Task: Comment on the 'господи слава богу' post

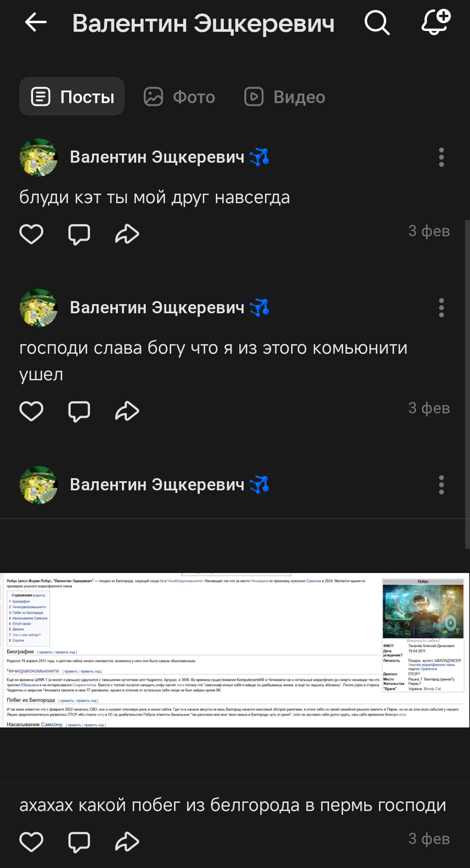Action: [79, 412]
